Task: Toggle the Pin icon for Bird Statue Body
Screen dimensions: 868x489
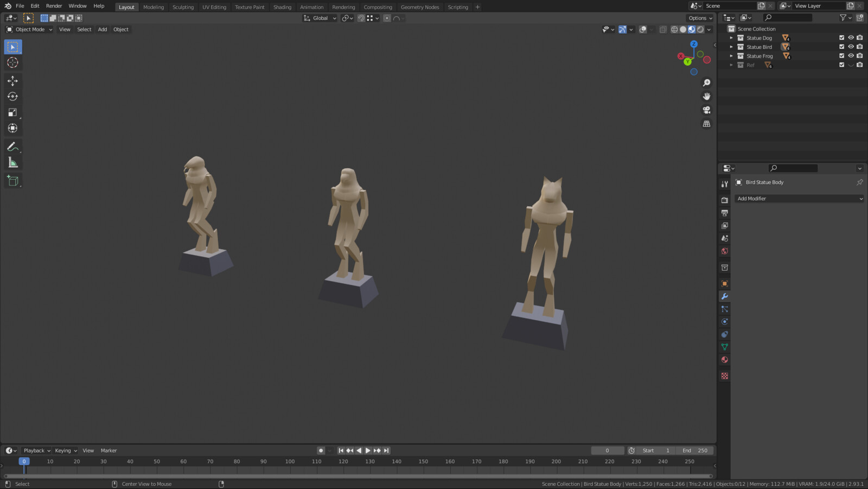Action: point(860,182)
